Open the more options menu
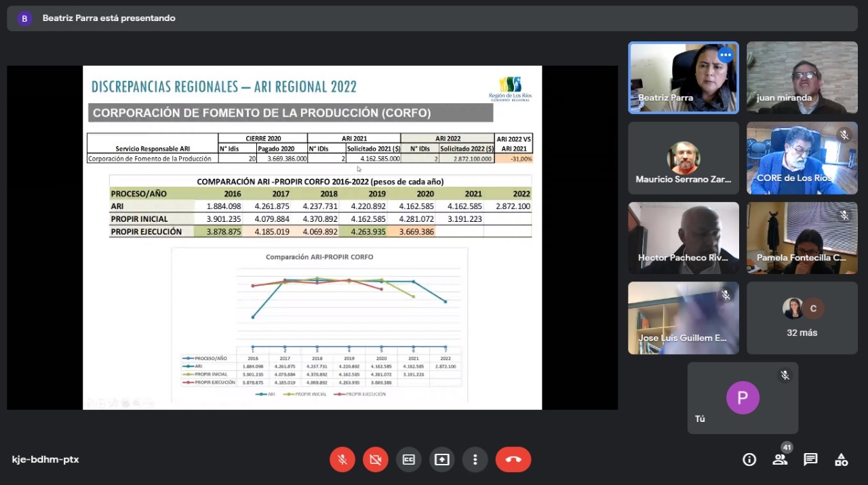868x485 pixels. [475, 459]
